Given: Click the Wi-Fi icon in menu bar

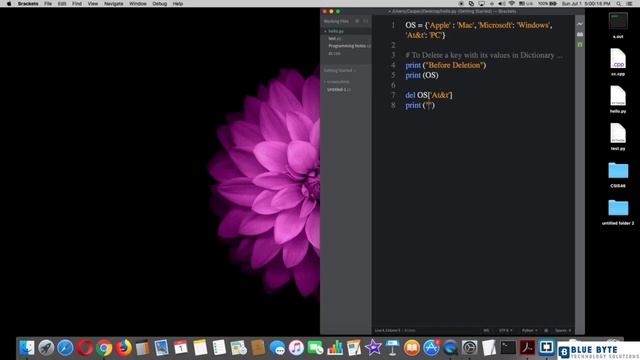Looking at the screenshot, I should coord(511,4).
